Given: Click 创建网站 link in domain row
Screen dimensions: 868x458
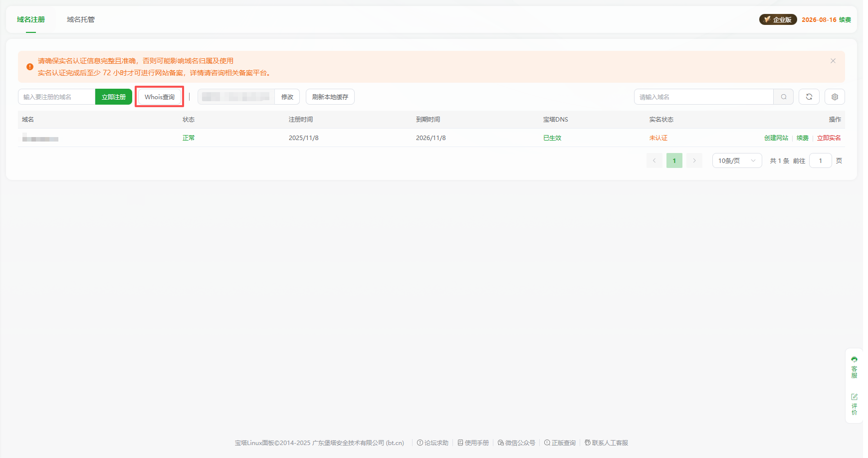Looking at the screenshot, I should click(x=776, y=138).
